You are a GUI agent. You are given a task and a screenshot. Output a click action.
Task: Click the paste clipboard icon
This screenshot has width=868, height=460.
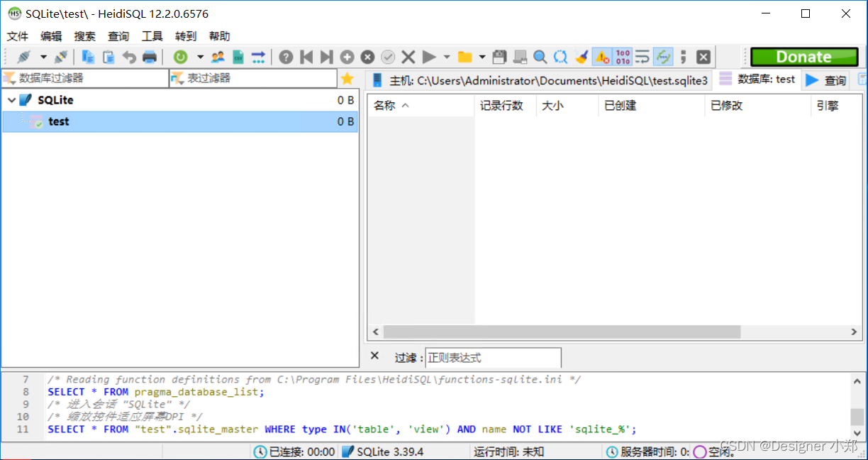point(108,57)
